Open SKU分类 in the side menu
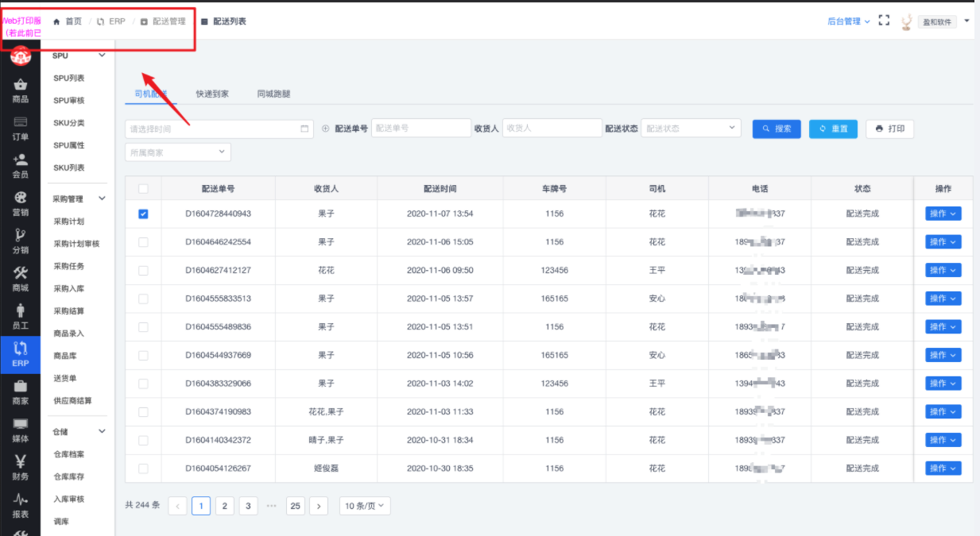 pyautogui.click(x=68, y=123)
